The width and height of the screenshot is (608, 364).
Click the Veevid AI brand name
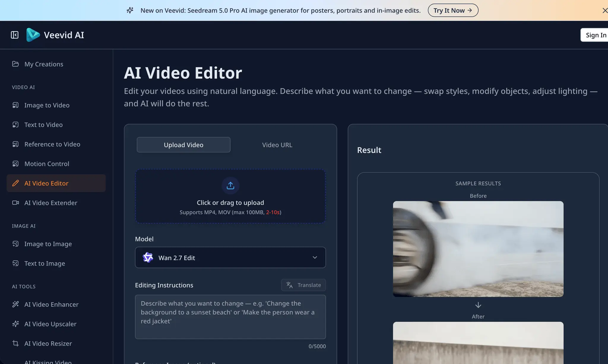(64, 35)
